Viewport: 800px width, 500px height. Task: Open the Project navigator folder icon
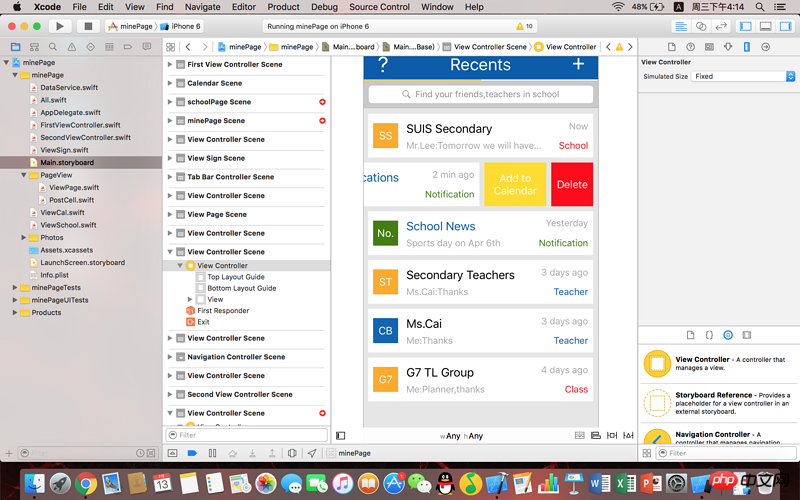coord(15,47)
